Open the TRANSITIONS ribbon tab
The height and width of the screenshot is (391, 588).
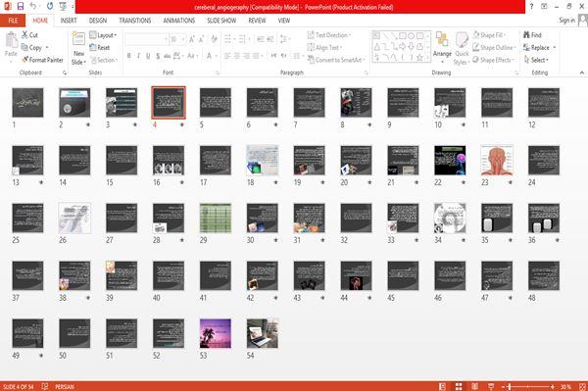(x=135, y=21)
